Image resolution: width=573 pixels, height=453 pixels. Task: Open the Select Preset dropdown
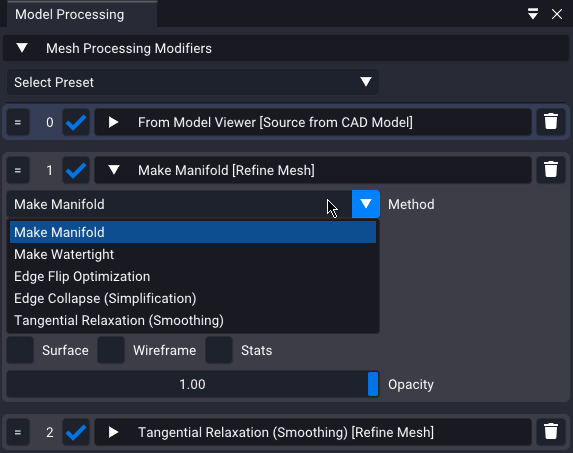[x=193, y=82]
